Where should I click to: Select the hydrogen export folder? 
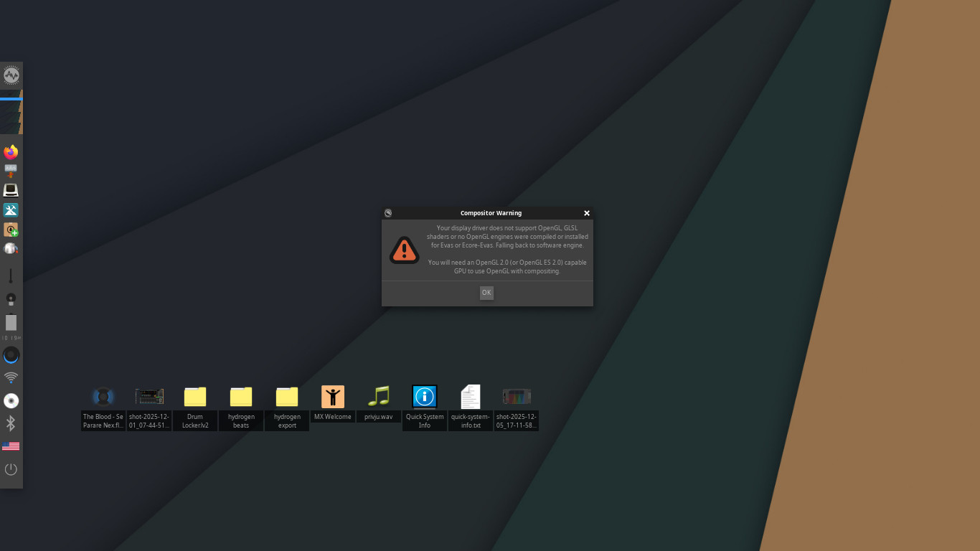pyautogui.click(x=287, y=397)
